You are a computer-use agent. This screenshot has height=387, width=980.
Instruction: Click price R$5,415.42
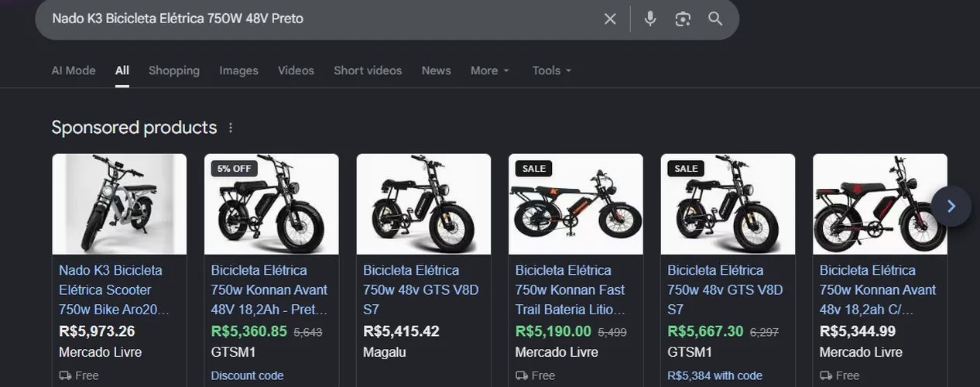[401, 331]
